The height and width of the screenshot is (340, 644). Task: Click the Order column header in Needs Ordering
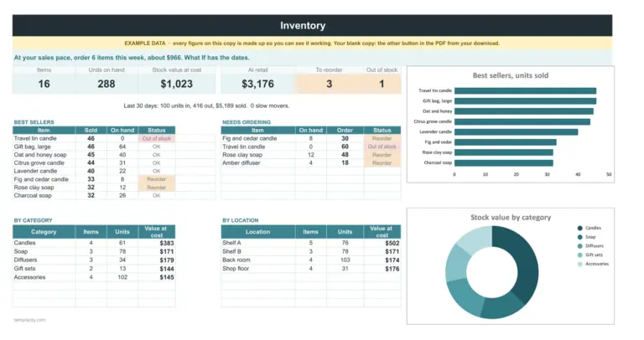[x=345, y=130]
